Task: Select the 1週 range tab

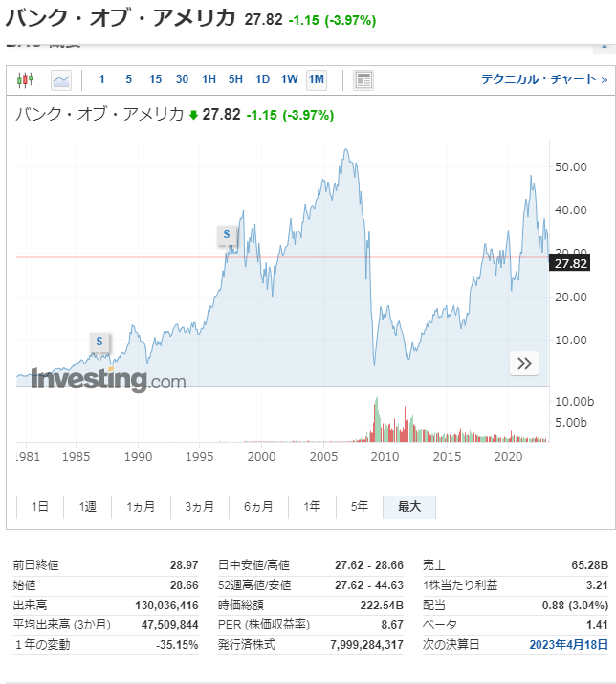Action: [x=87, y=507]
